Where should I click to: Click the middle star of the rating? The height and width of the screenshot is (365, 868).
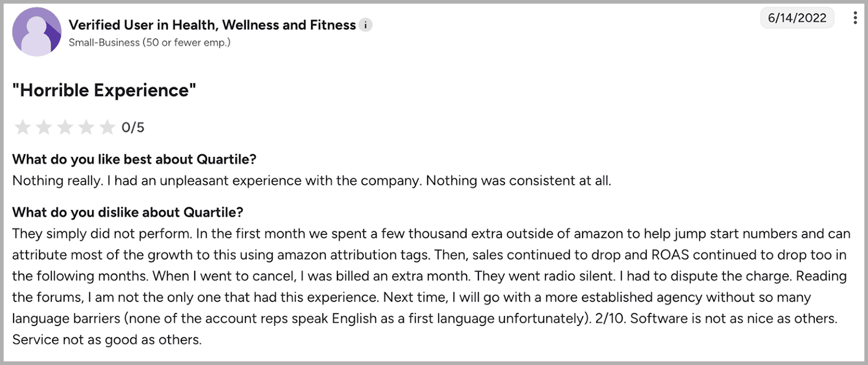click(65, 127)
